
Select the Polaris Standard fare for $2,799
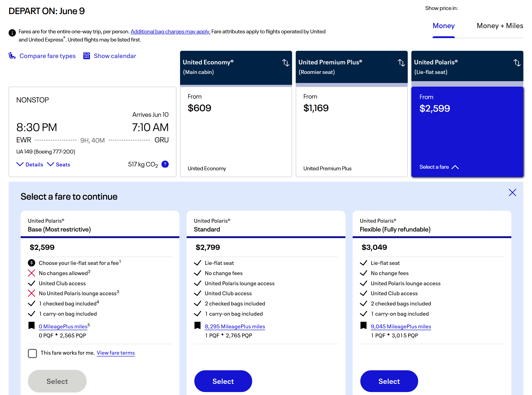tap(223, 381)
